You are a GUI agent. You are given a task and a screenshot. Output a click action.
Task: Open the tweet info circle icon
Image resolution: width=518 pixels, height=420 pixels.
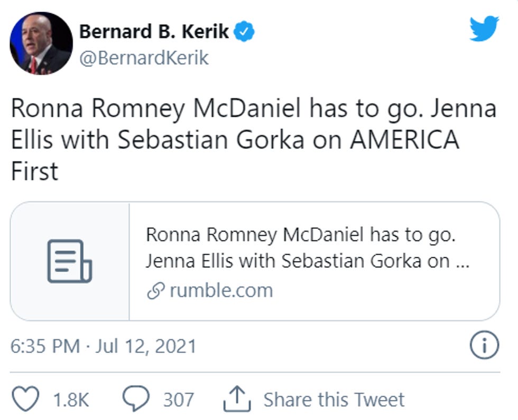pyautogui.click(x=484, y=346)
